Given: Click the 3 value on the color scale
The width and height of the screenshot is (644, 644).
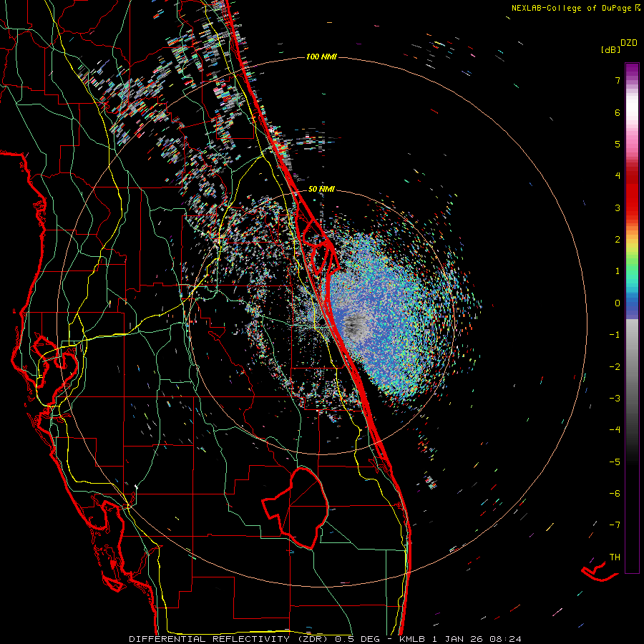Looking at the screenshot, I should click(x=618, y=208).
